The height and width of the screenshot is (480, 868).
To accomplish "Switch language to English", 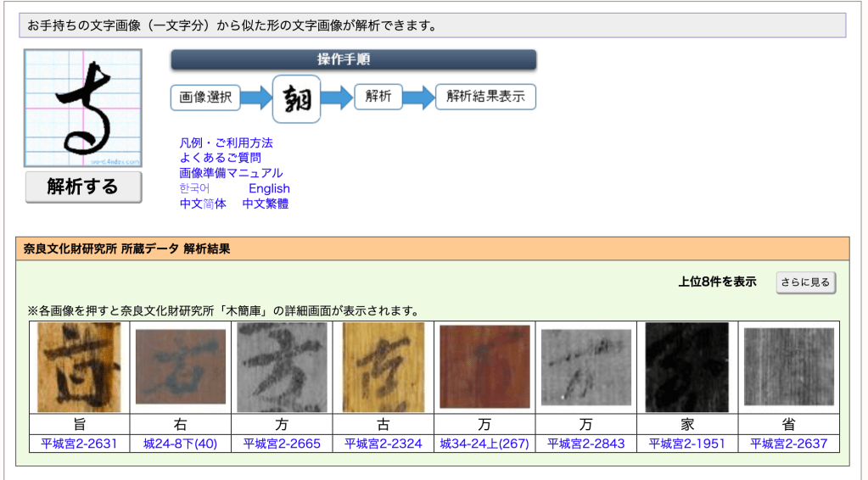I will tap(269, 188).
